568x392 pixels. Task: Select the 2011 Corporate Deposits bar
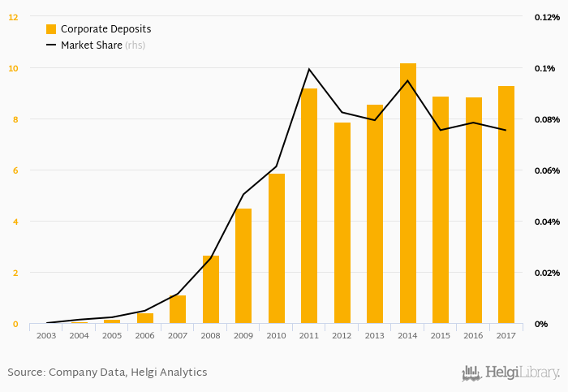[309, 207]
